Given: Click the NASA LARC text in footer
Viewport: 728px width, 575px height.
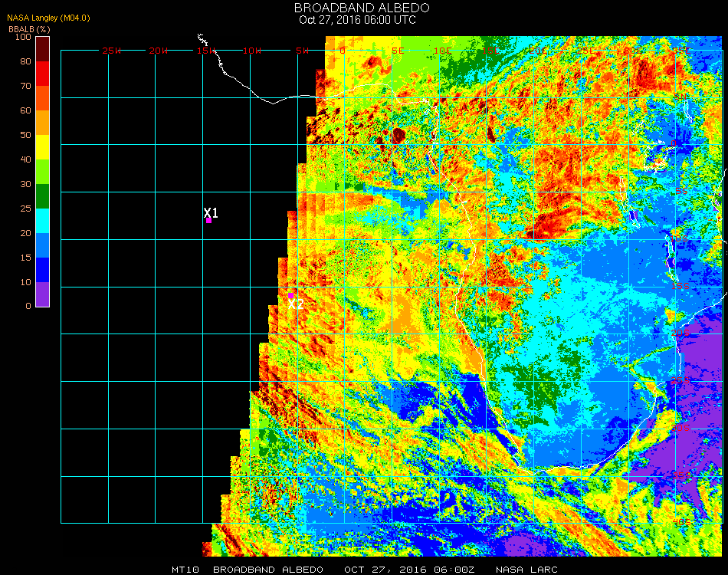Looking at the screenshot, I should tap(526, 569).
